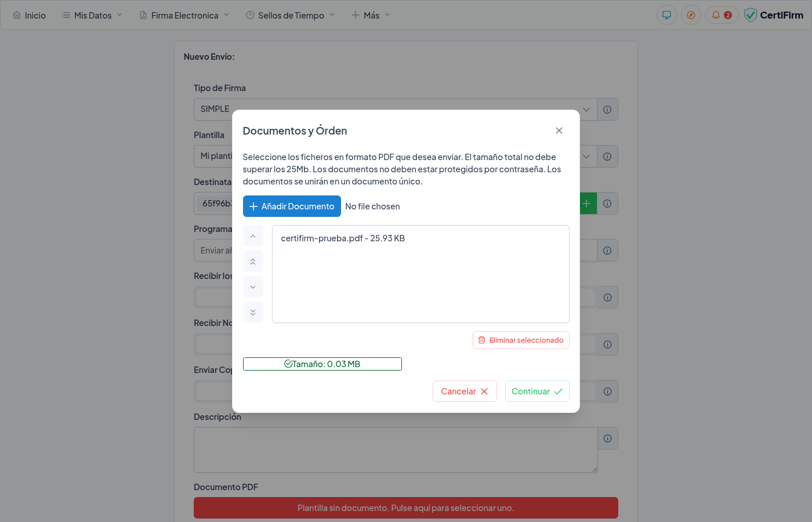Move selected document to the bottom
The height and width of the screenshot is (522, 812).
[x=253, y=313]
